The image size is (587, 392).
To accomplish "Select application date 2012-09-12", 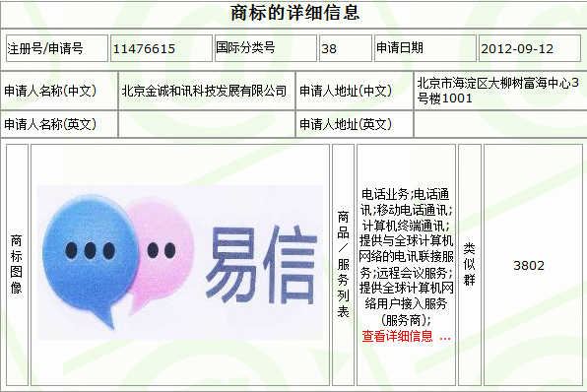I will [x=517, y=48].
